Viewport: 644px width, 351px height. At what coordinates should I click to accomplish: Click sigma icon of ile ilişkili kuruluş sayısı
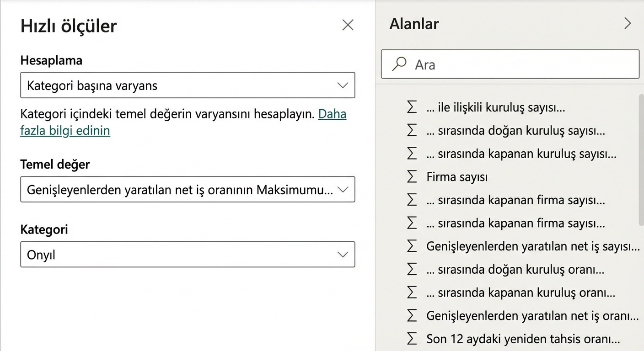click(412, 107)
